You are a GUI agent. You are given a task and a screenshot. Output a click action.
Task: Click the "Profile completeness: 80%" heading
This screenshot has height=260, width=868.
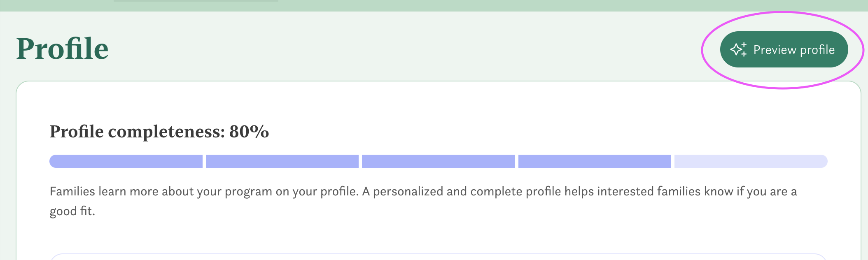tap(159, 132)
